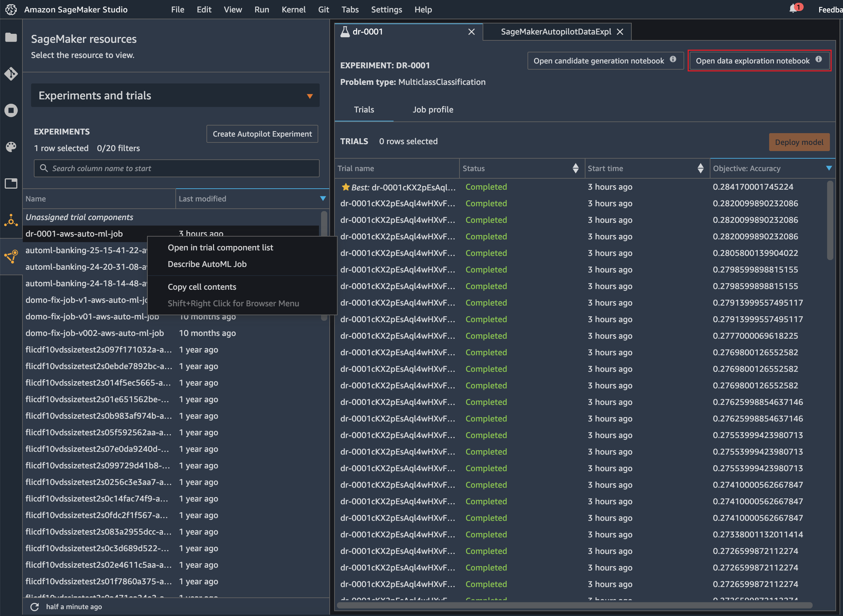Screen dimensions: 843x616
Task: Open the palette commands icon
Action: point(11,147)
